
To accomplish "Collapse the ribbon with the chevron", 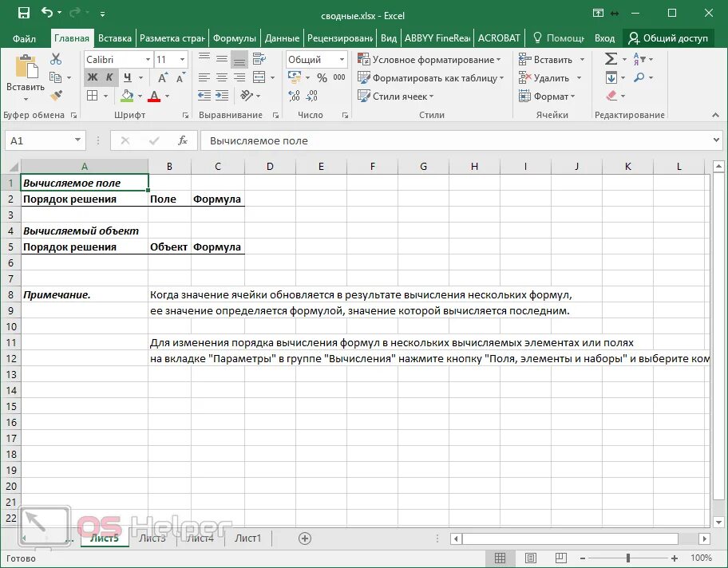I will pyautogui.click(x=715, y=115).
